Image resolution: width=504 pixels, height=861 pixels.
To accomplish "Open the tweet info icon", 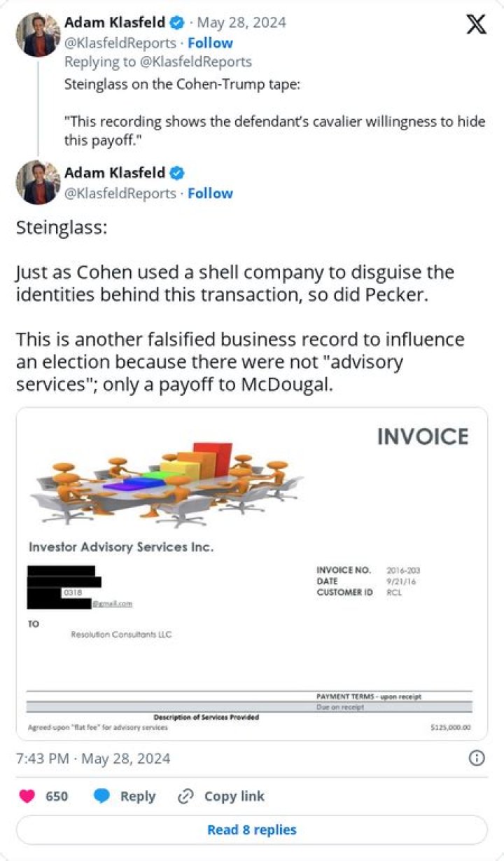I will coord(476,759).
